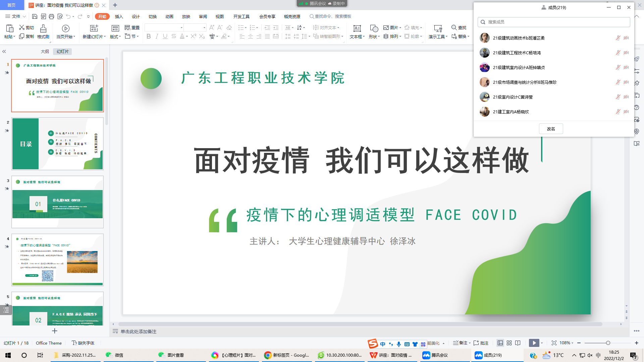Open the font name dropdown

click(x=181, y=28)
